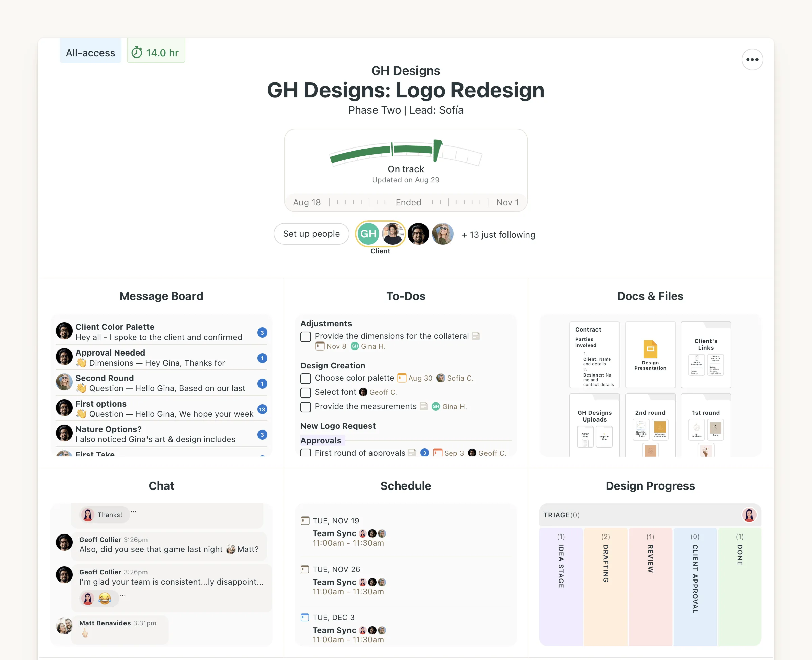Image resolution: width=812 pixels, height=660 pixels.
Task: Open the GH Designs company link
Action: click(406, 71)
